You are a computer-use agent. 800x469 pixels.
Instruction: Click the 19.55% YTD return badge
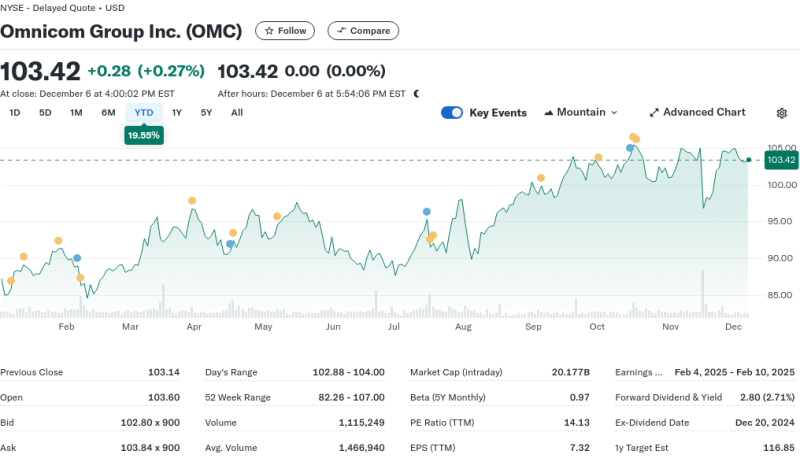point(144,135)
